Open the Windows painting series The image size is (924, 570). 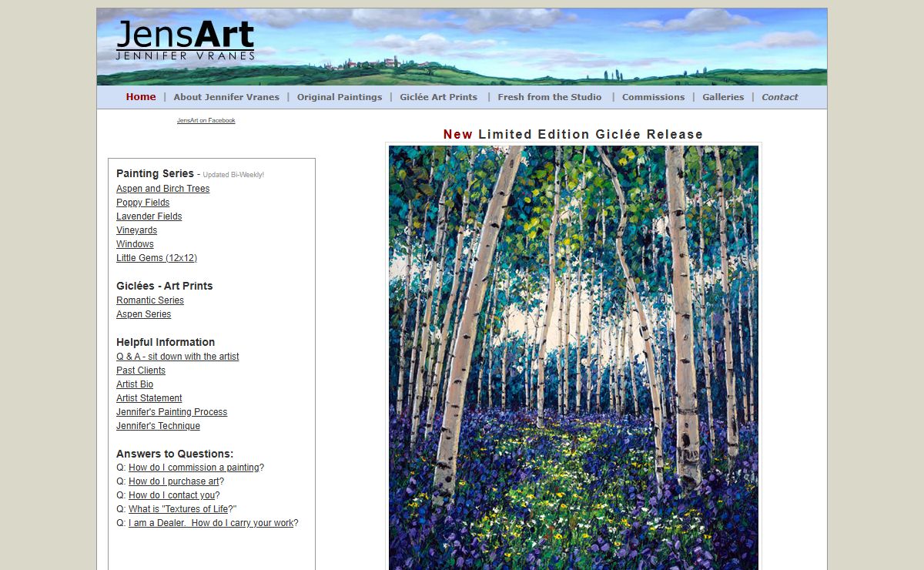point(136,244)
